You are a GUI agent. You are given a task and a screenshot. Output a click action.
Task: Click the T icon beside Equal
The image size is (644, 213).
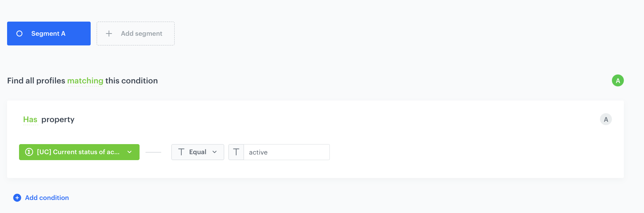(181, 152)
